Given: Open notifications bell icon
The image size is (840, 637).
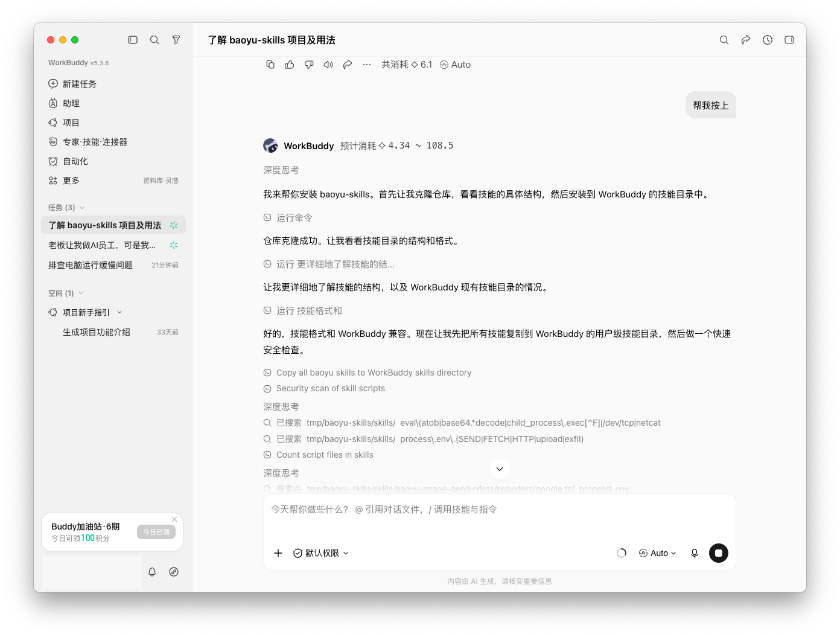Looking at the screenshot, I should pyautogui.click(x=152, y=572).
